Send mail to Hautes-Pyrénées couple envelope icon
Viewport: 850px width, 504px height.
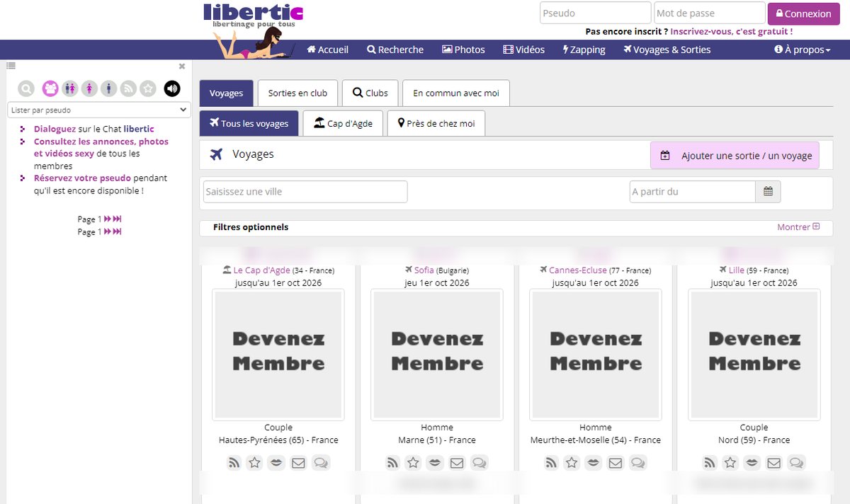click(x=298, y=463)
